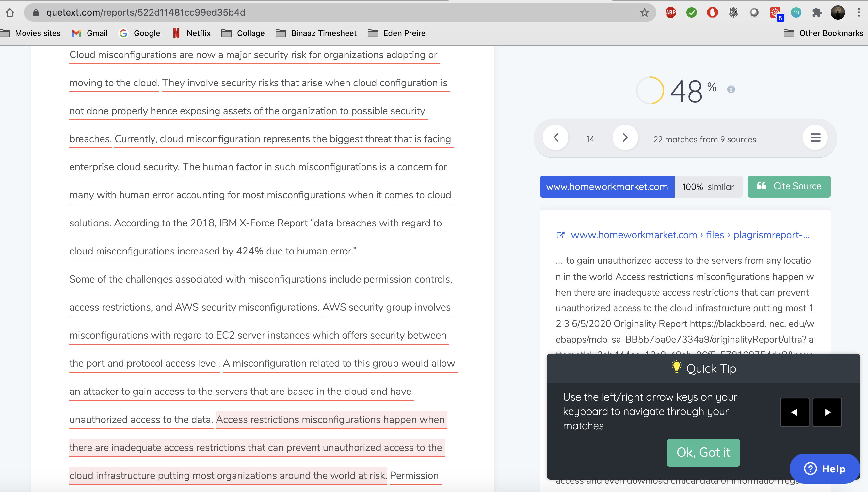Open the Extensions puzzle menu
Screen dimensions: 868x492
pyautogui.click(x=817, y=12)
